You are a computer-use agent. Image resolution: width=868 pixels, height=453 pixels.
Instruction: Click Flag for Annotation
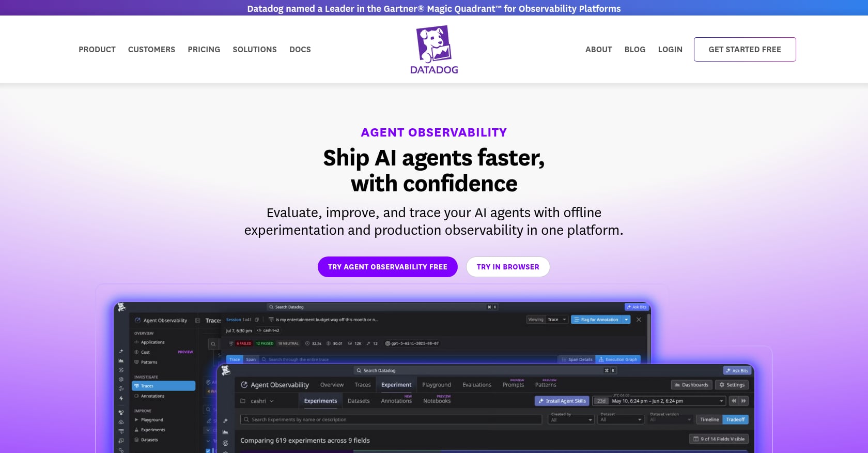(596, 320)
